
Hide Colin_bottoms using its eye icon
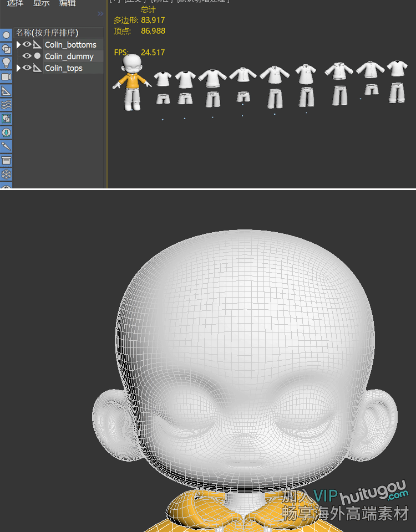point(27,44)
